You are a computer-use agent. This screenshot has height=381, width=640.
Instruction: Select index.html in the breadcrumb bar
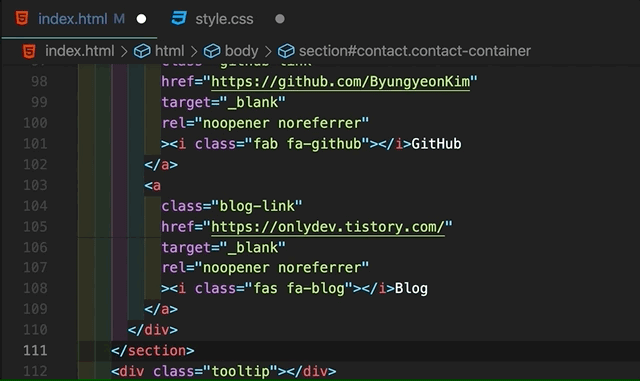tap(80, 51)
